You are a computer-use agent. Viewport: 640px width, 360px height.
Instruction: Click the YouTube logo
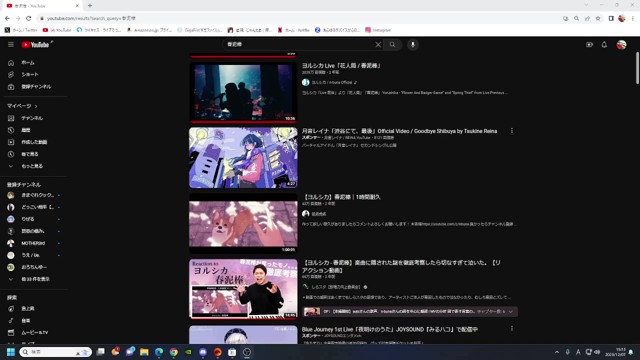pos(36,44)
